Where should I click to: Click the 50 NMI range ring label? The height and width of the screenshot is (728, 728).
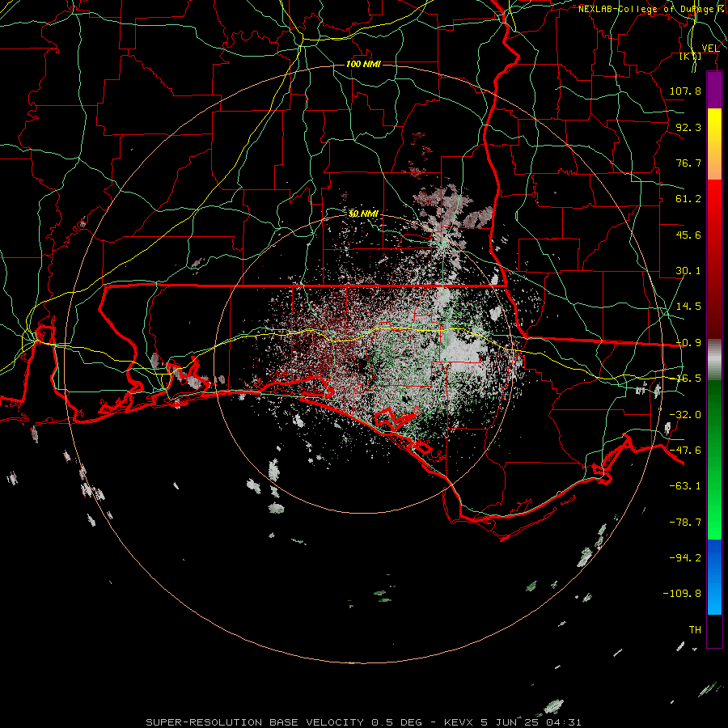[x=363, y=214]
